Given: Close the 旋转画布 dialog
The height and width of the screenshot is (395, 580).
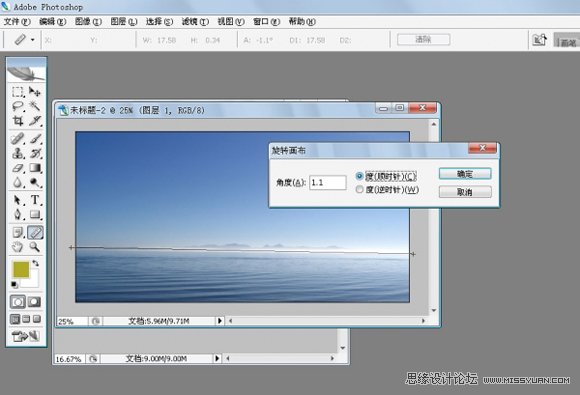Looking at the screenshot, I should [x=482, y=148].
